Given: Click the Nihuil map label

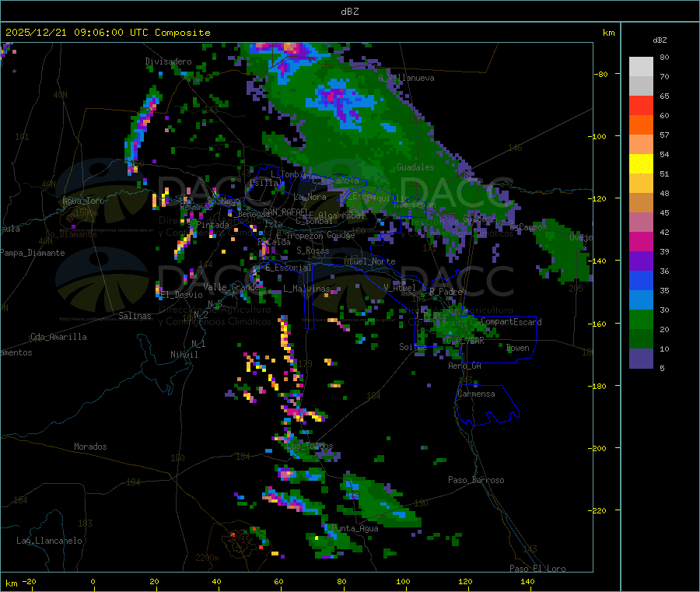Looking at the screenshot, I should 184,355.
